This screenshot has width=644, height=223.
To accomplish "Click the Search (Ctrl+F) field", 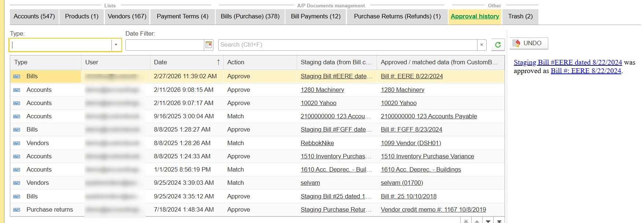I will point(347,45).
